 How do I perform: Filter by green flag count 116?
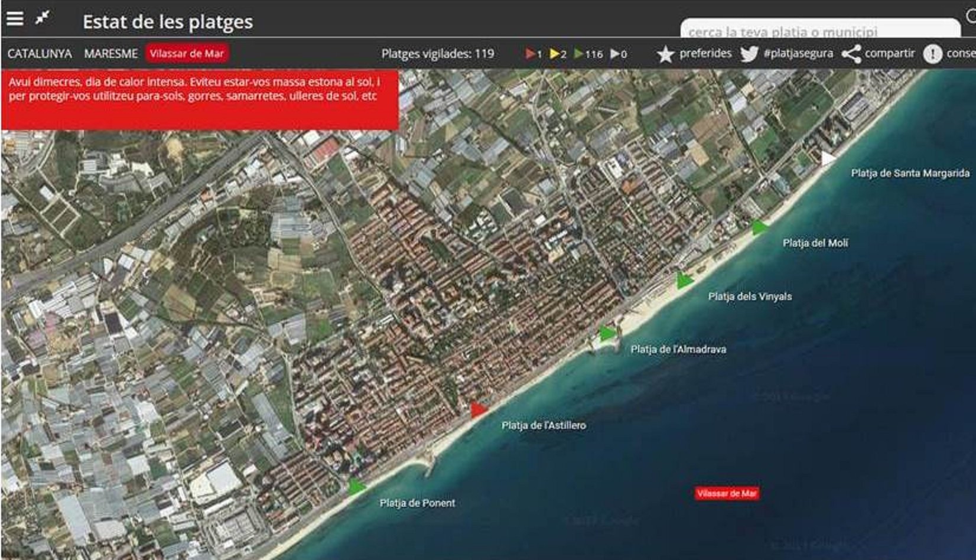[x=588, y=54]
